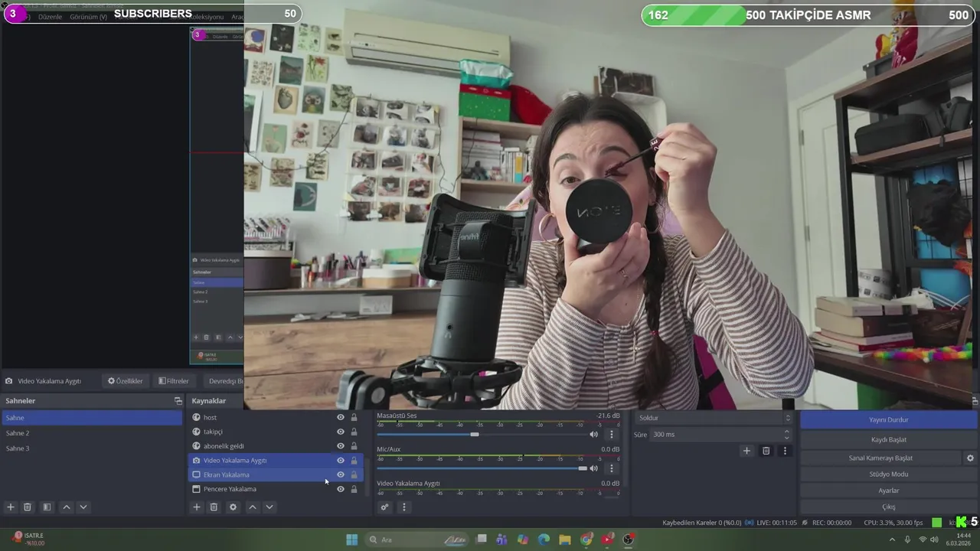Viewport: 980px width, 551px height.
Task: Toggle visibility of the takipçi source
Action: [x=341, y=432]
